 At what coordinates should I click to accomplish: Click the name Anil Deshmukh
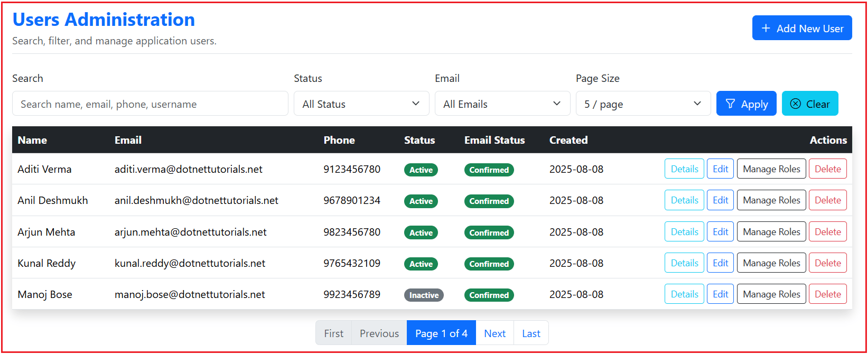click(53, 200)
